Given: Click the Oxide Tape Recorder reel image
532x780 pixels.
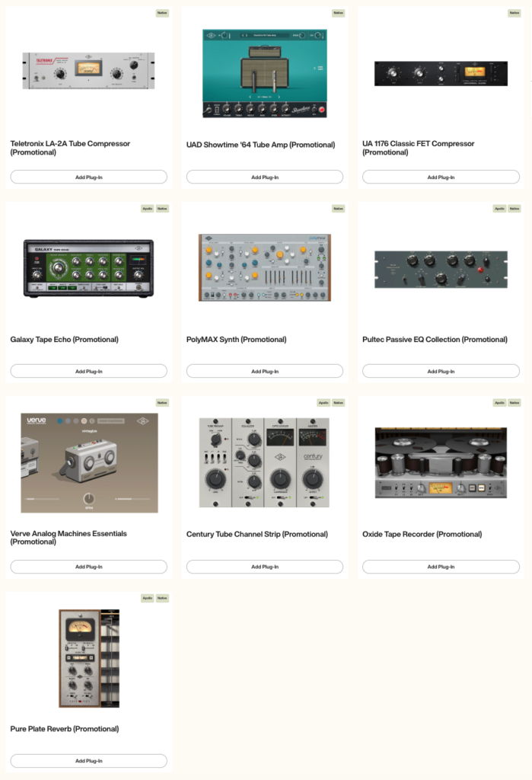Looking at the screenshot, I should pos(441,462).
